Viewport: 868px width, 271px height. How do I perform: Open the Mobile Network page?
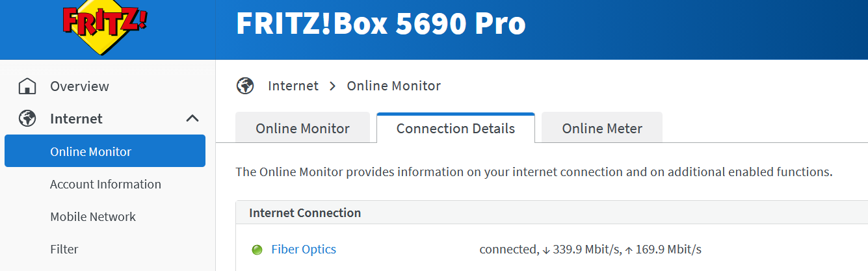pyautogui.click(x=93, y=216)
